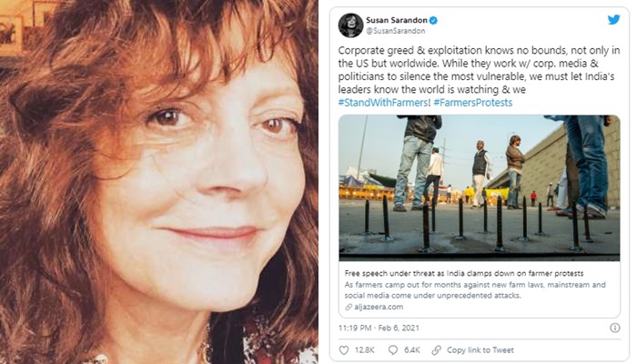
Task: Open the Susan Sarandon display name
Action: coord(393,19)
